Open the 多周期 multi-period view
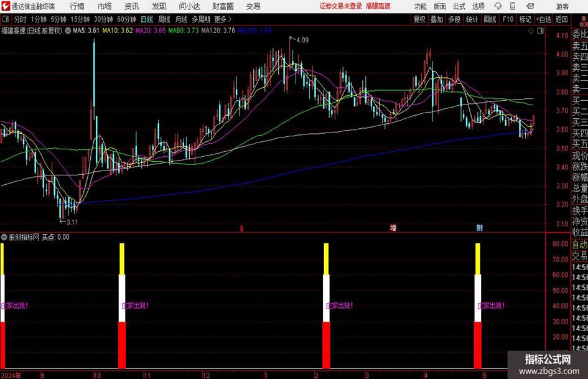This screenshot has height=379, width=588. pos(201,19)
